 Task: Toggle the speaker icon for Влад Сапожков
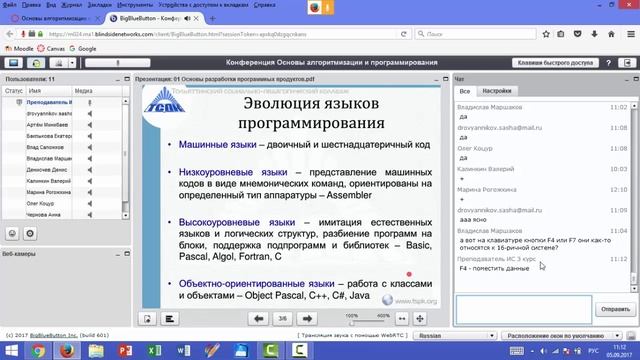[x=90, y=147]
